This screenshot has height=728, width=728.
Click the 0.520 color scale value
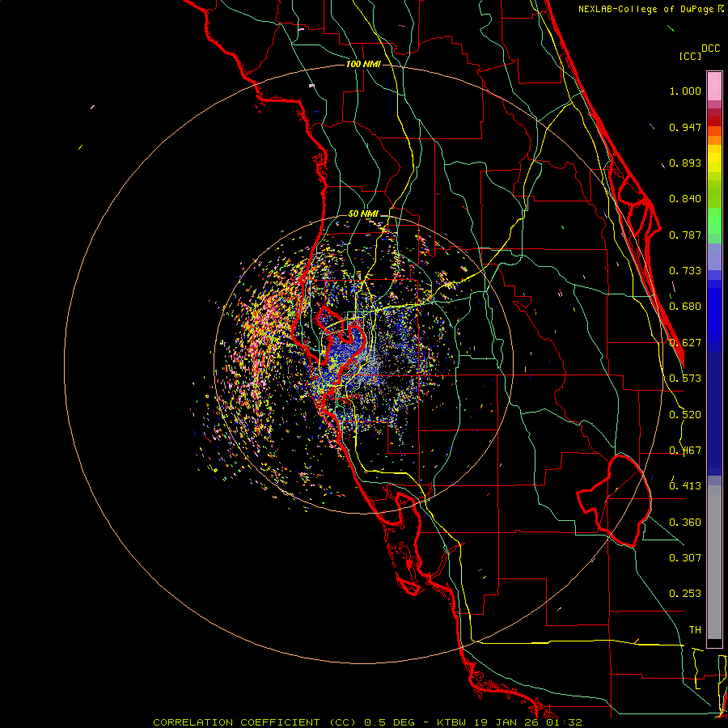(x=685, y=415)
